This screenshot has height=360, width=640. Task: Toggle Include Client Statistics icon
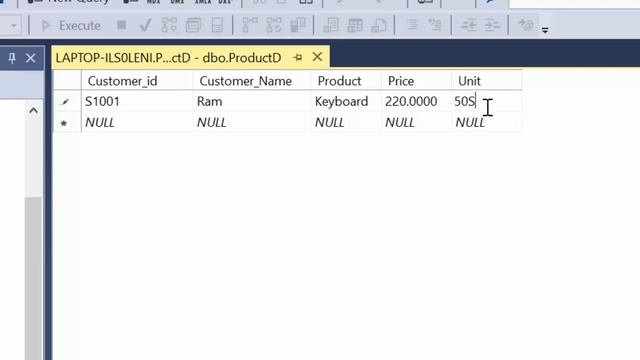click(x=298, y=25)
